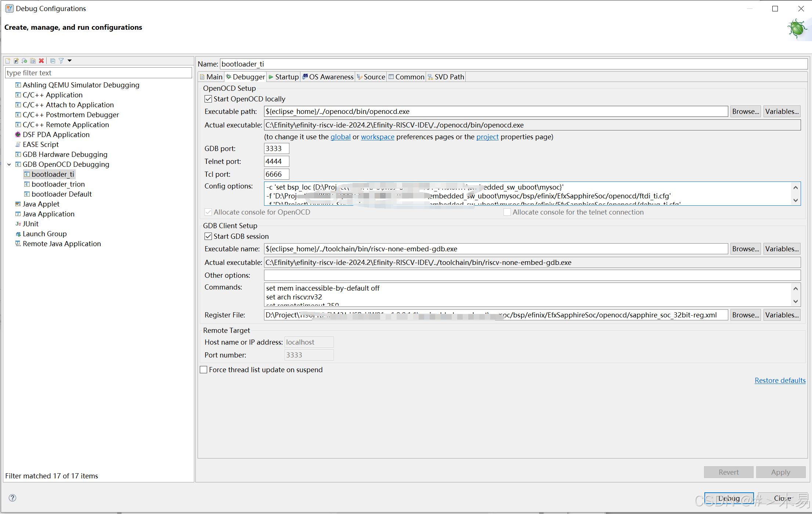Screen dimensions: 812x514
Task: Click the Debug button
Action: click(729, 498)
